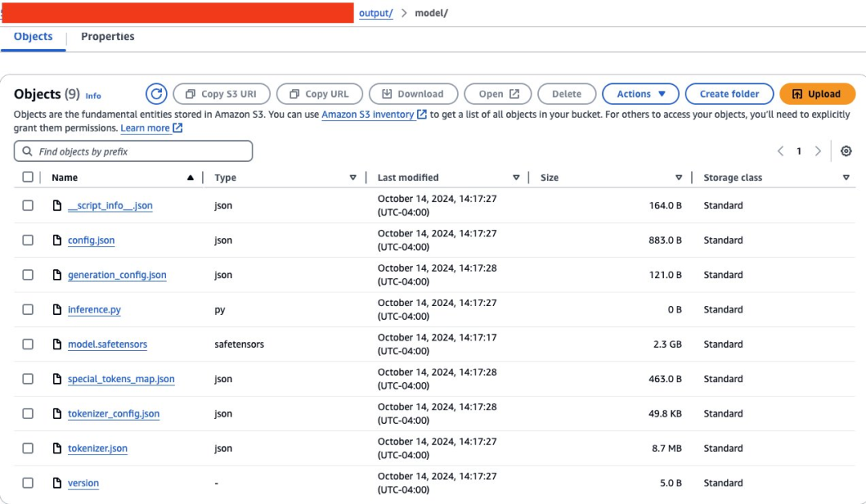Click file icon beside inference.py

(x=57, y=309)
